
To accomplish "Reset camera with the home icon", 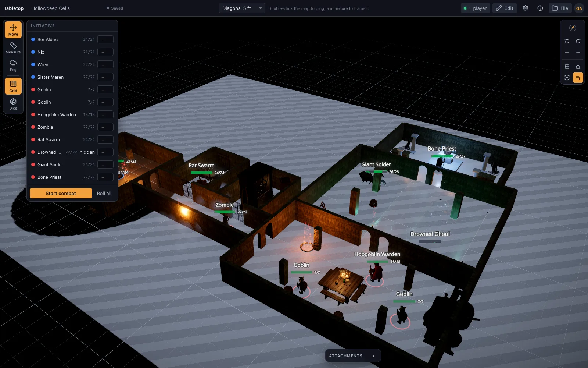I will [578, 67].
